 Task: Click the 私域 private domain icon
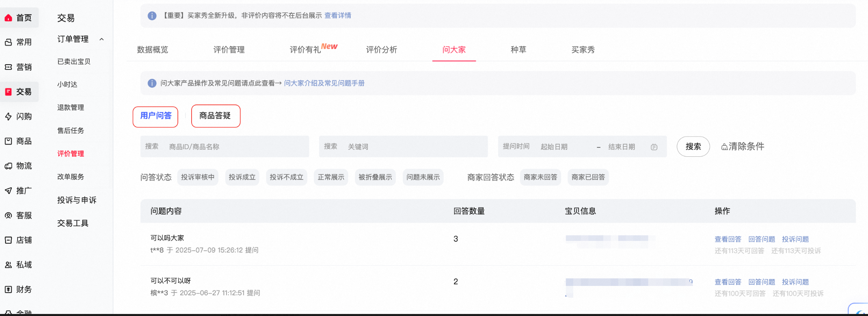coord(8,265)
